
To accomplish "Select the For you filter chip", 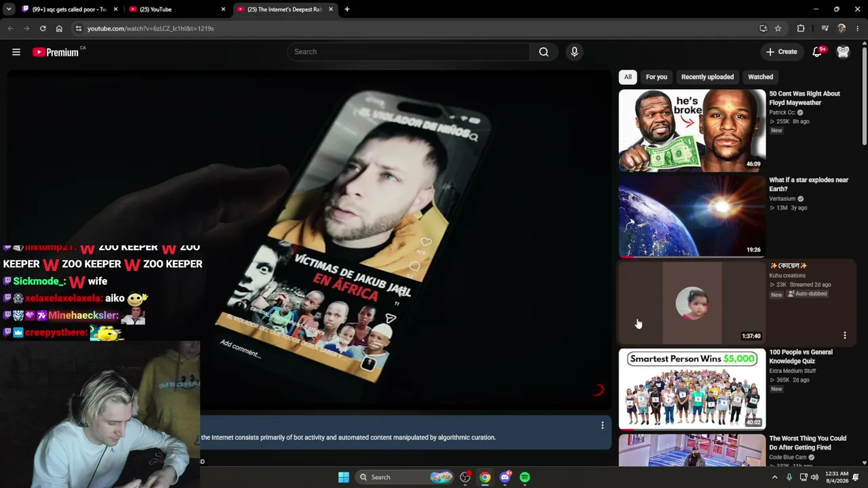I will [656, 77].
